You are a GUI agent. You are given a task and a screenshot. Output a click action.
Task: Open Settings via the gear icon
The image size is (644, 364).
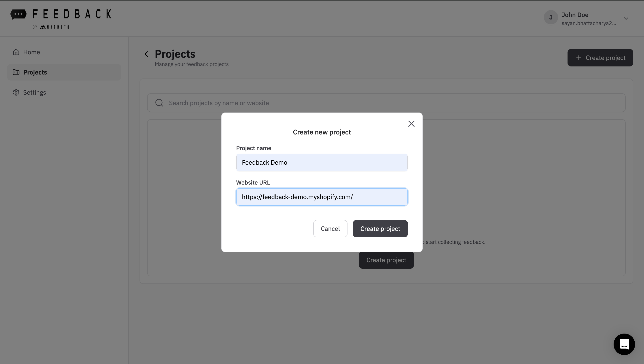tap(16, 92)
